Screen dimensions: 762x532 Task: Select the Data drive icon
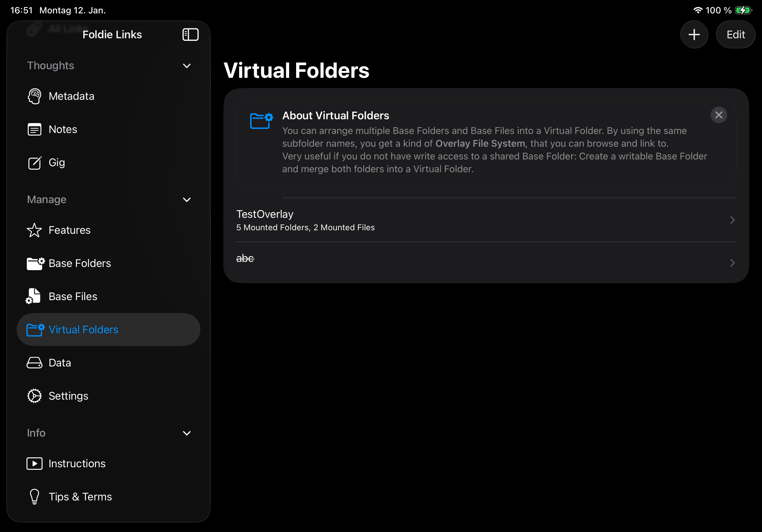pos(34,363)
